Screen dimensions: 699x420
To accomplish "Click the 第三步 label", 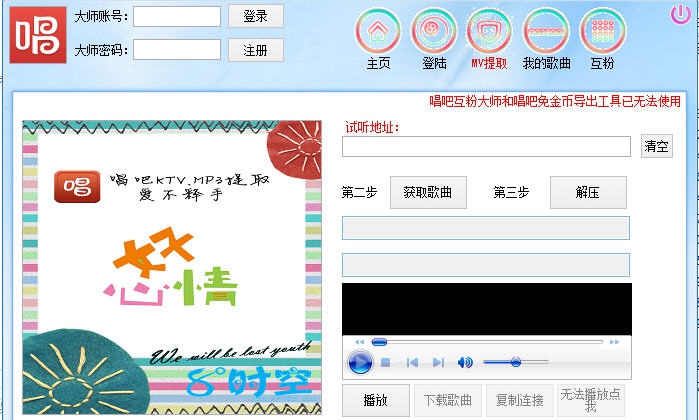I will pos(511,192).
